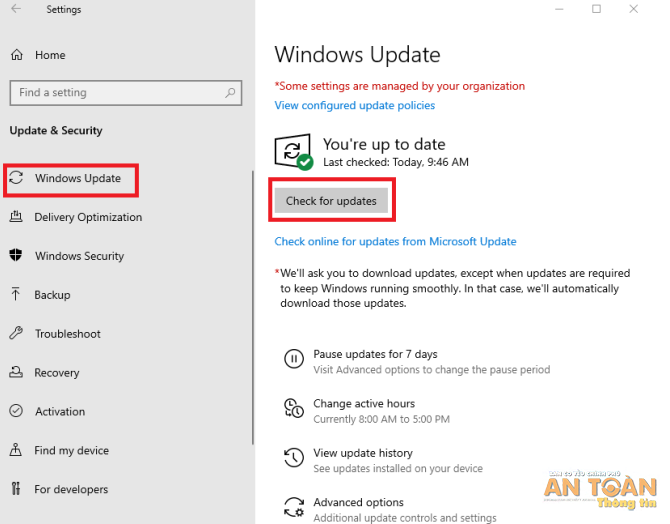Click the search magnifier icon
Screen dimensions: 670x524
coord(230,93)
